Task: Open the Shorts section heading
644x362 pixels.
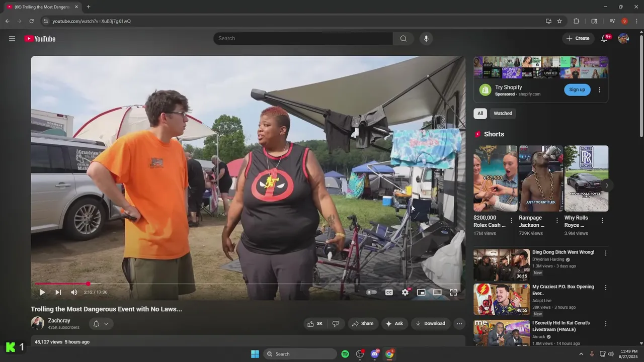Action: [x=494, y=134]
